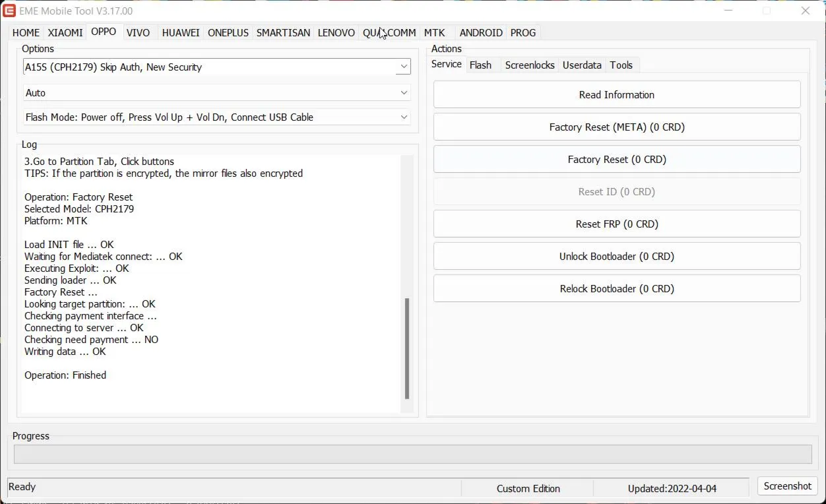Switch to the HUAWEI tab
826x504 pixels.
[x=181, y=32]
